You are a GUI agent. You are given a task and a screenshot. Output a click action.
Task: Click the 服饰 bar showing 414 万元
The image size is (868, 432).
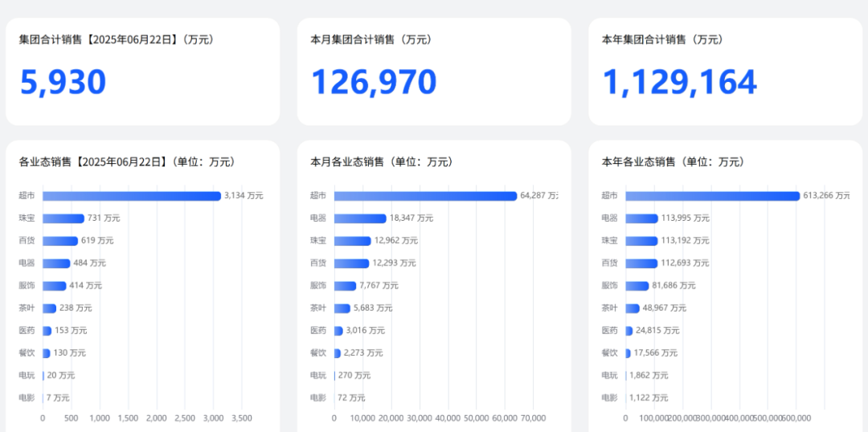click(x=55, y=286)
